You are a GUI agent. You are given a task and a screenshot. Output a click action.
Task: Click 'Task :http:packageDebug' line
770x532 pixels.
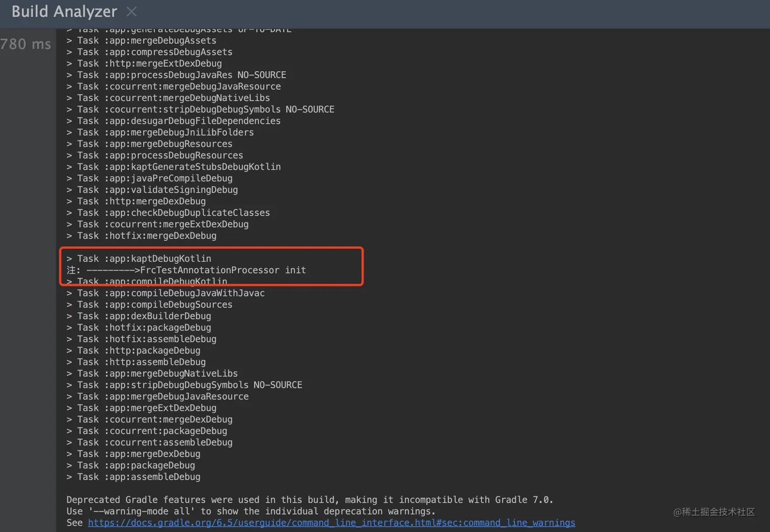coord(133,351)
